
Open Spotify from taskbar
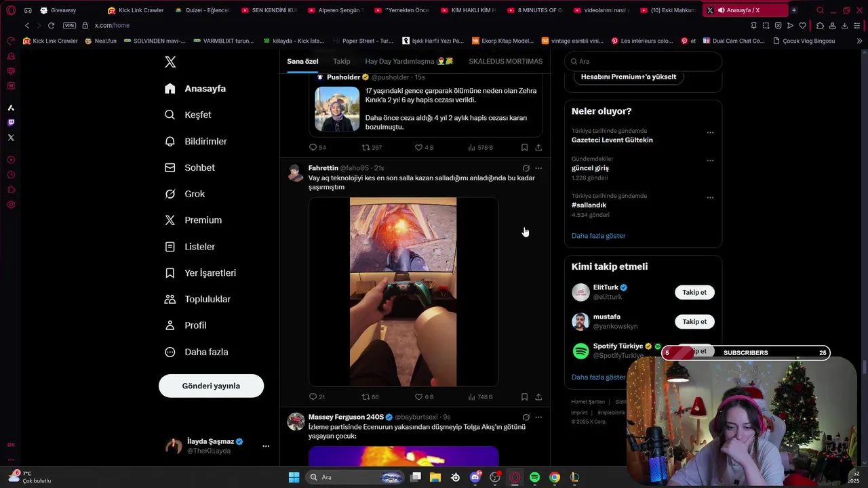click(534, 477)
